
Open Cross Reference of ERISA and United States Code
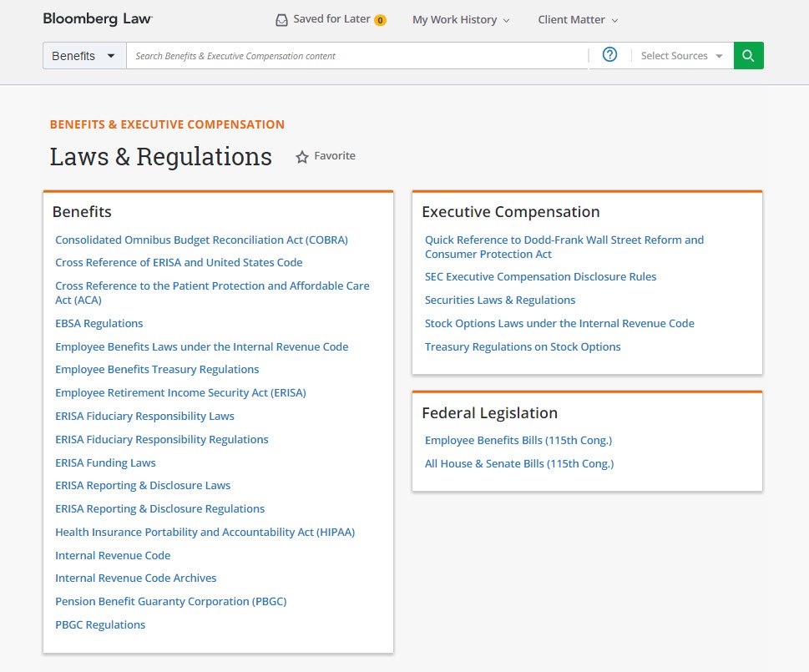[x=179, y=262]
